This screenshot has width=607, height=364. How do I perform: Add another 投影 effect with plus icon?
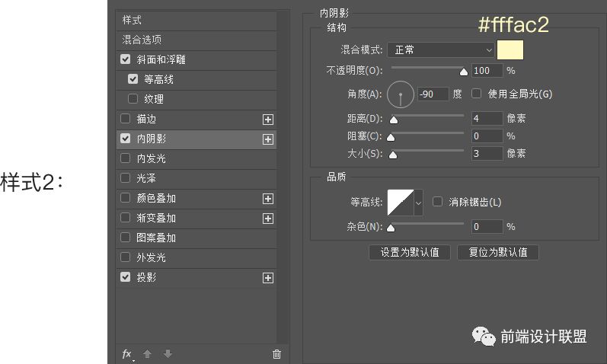(268, 278)
